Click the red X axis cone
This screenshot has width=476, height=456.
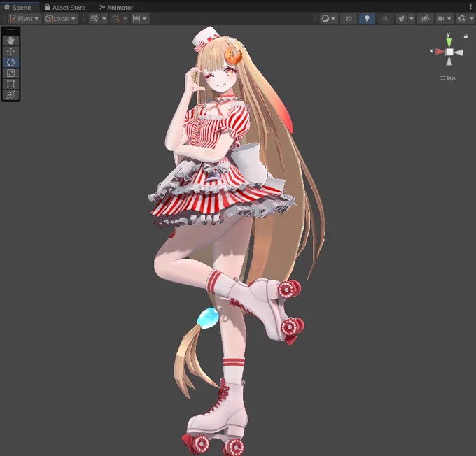point(440,52)
